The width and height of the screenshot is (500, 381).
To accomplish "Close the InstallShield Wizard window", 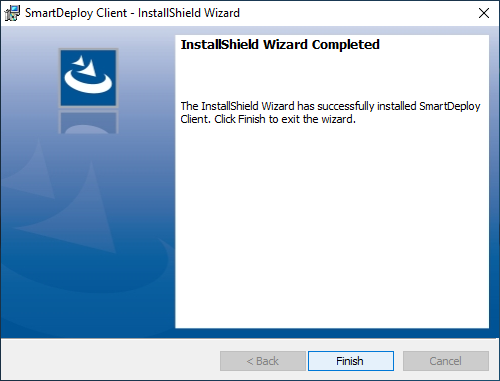I will coord(484,13).
